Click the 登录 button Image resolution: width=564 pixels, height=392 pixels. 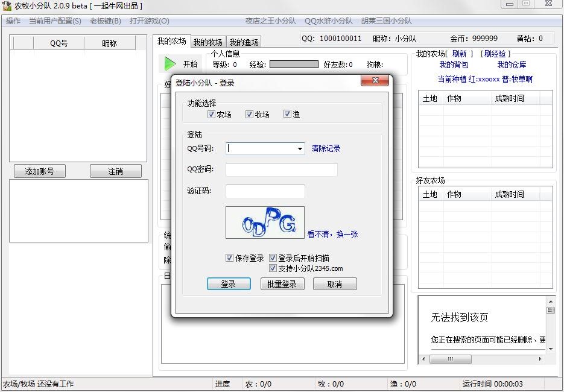point(229,283)
